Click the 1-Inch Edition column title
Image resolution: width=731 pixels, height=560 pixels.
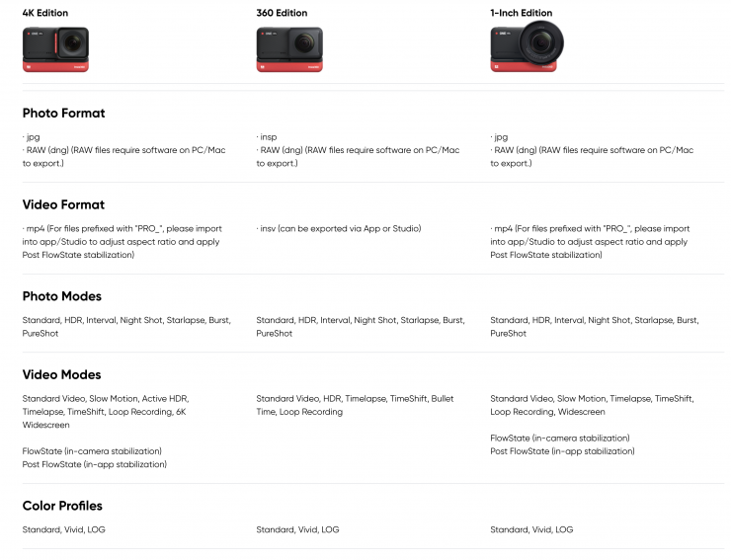(521, 13)
